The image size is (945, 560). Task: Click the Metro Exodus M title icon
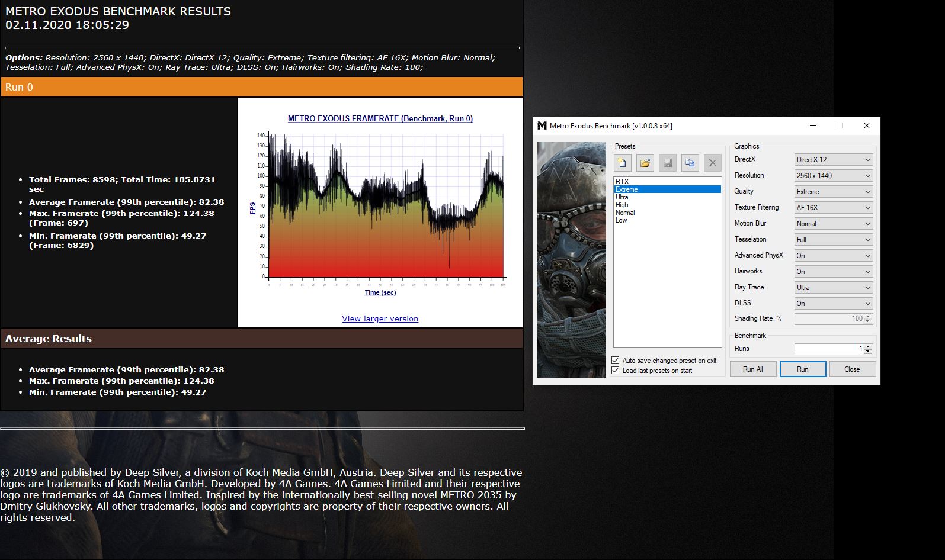point(542,125)
